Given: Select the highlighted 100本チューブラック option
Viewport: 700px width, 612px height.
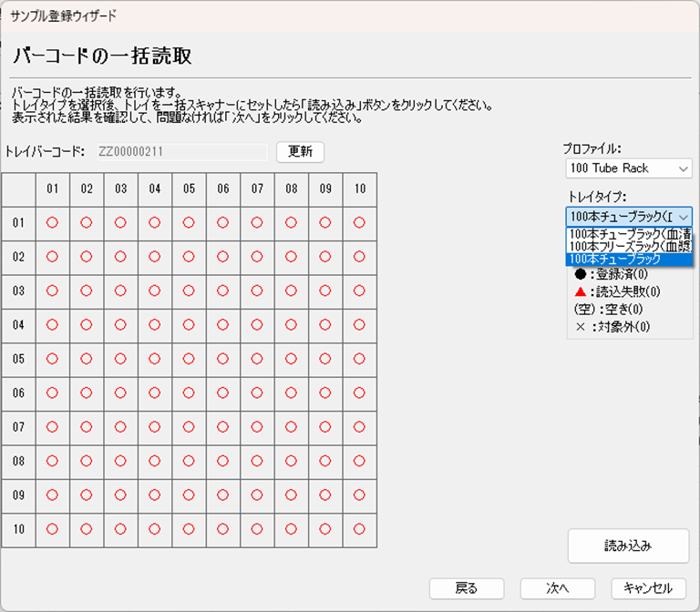Looking at the screenshot, I should (627, 259).
